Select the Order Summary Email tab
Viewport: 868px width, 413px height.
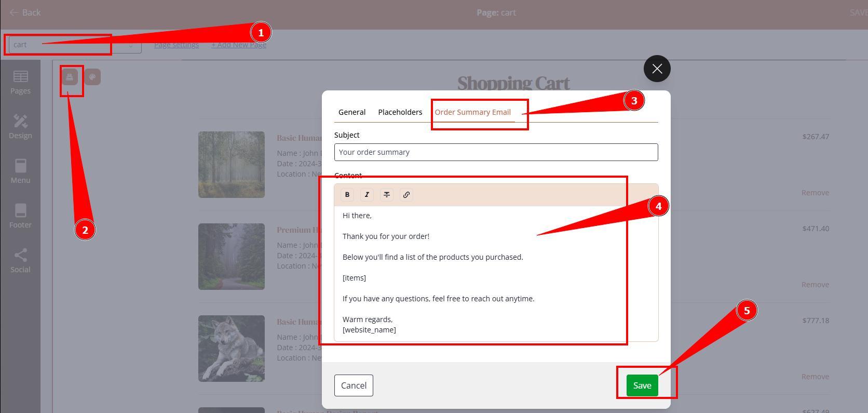[472, 112]
